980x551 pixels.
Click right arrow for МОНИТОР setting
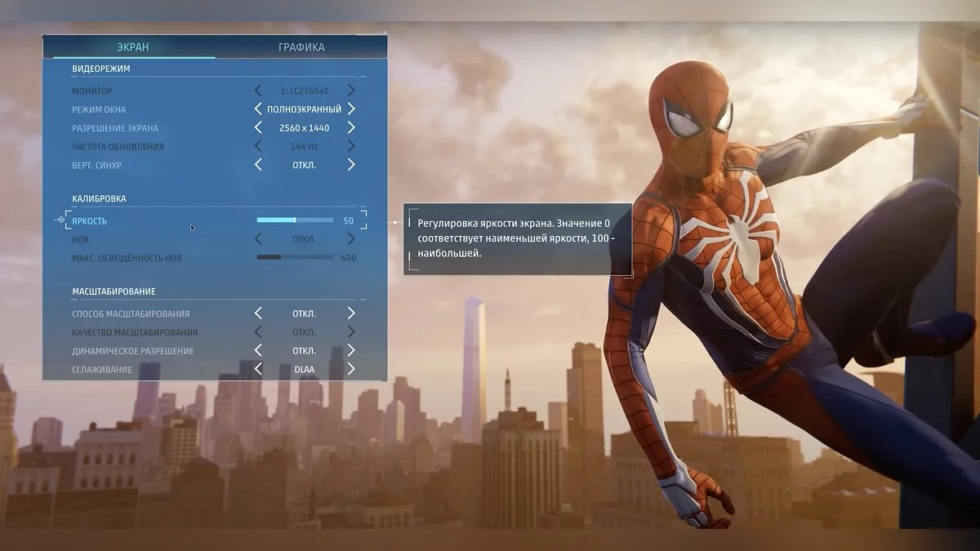click(x=351, y=91)
